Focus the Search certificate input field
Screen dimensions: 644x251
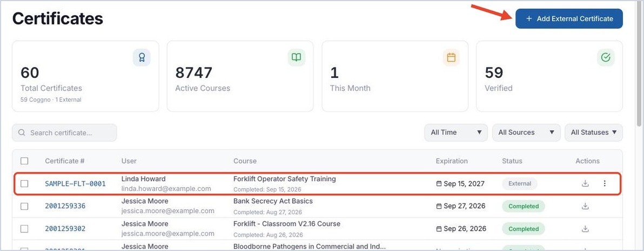(64, 133)
